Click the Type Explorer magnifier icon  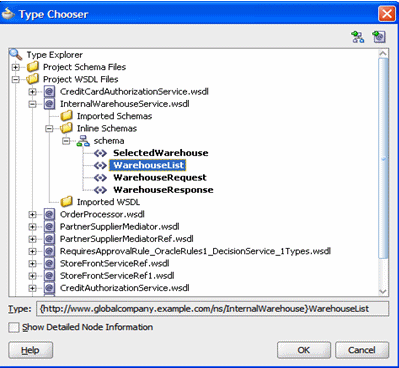coord(16,54)
